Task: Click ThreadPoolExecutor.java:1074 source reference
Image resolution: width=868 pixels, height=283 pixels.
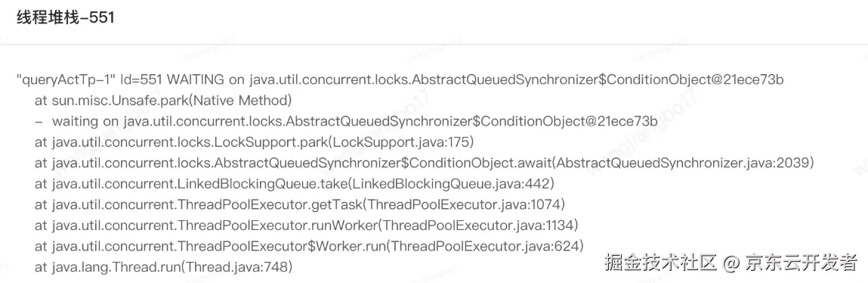Action: [x=464, y=205]
